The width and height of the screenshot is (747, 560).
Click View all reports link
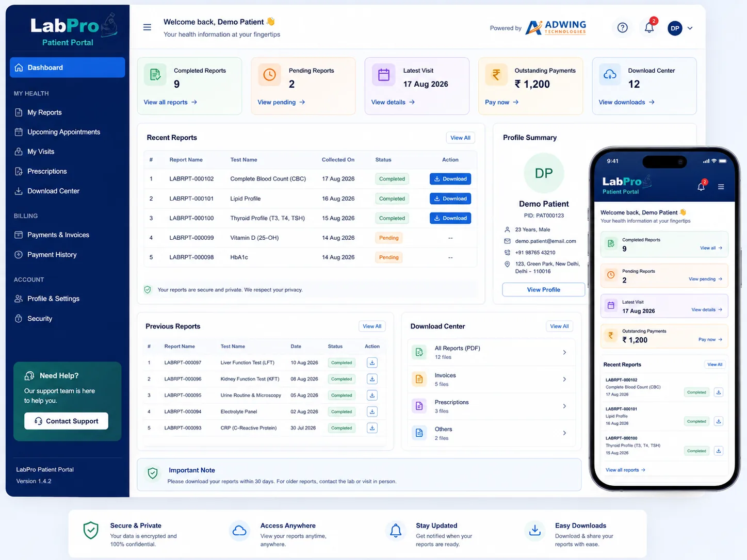pyautogui.click(x=170, y=102)
